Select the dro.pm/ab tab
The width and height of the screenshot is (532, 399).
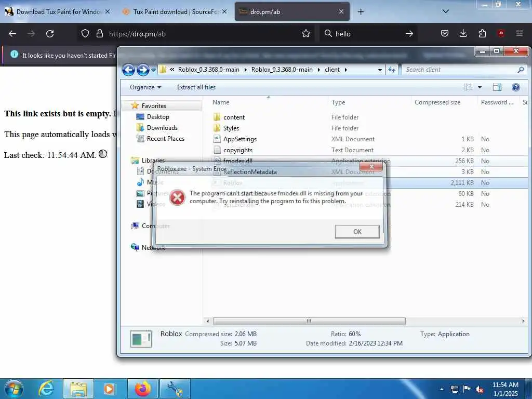point(292,12)
